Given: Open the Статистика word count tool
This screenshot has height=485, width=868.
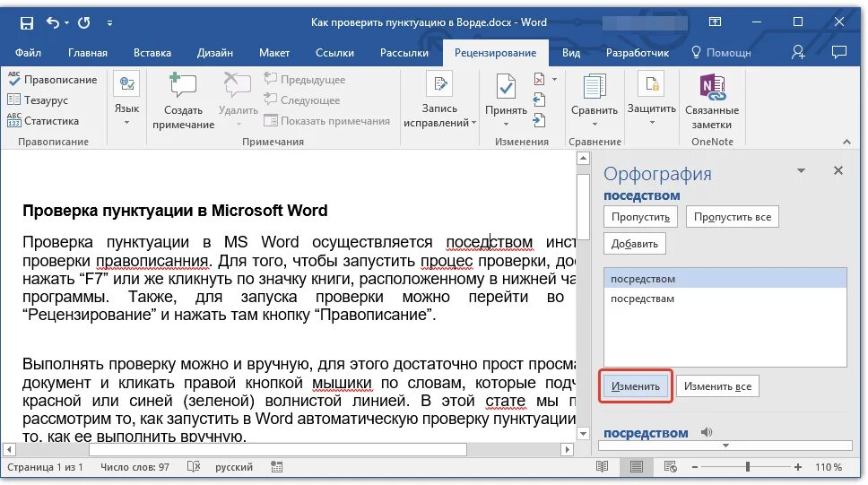Looking at the screenshot, I should (x=43, y=121).
